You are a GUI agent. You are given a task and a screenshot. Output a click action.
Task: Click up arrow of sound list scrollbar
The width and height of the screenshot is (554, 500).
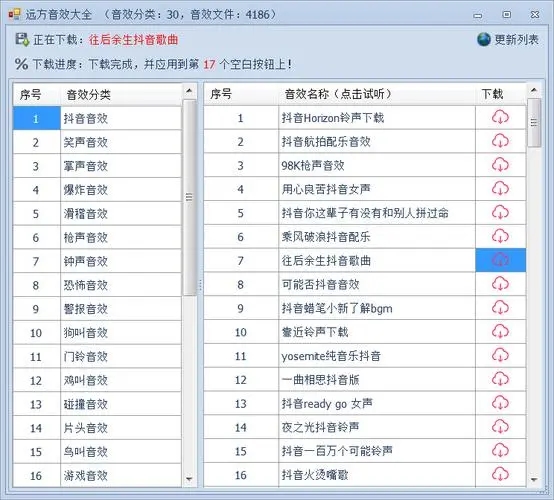[x=534, y=90]
